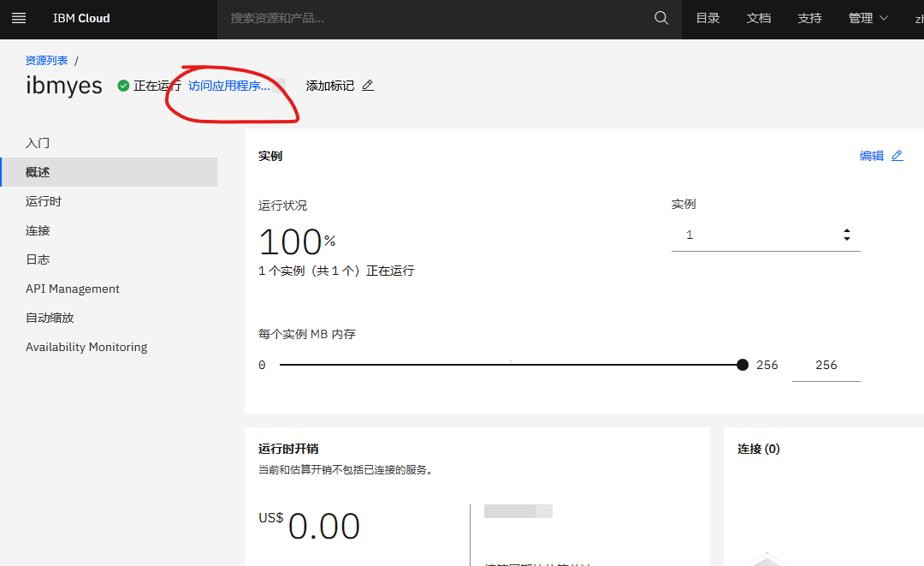Select 运行时 in the sidebar
The width and height of the screenshot is (924, 566).
point(110,201)
